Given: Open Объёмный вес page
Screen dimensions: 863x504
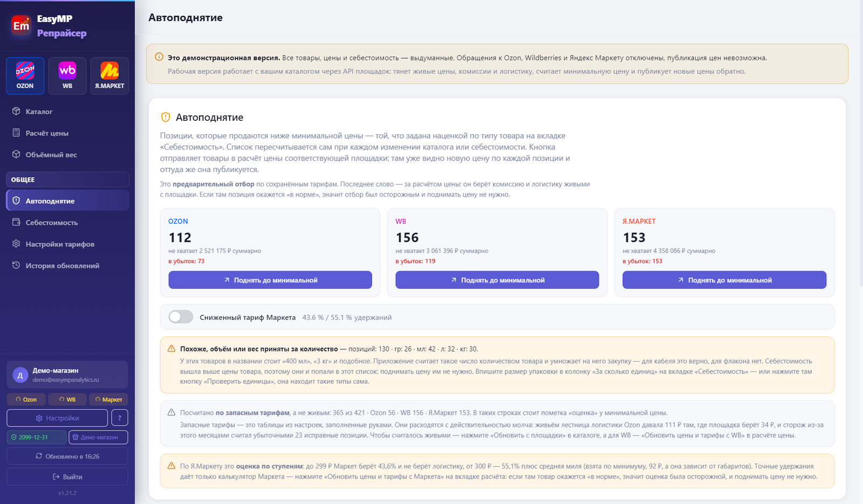Looking at the screenshot, I should click(67, 155).
